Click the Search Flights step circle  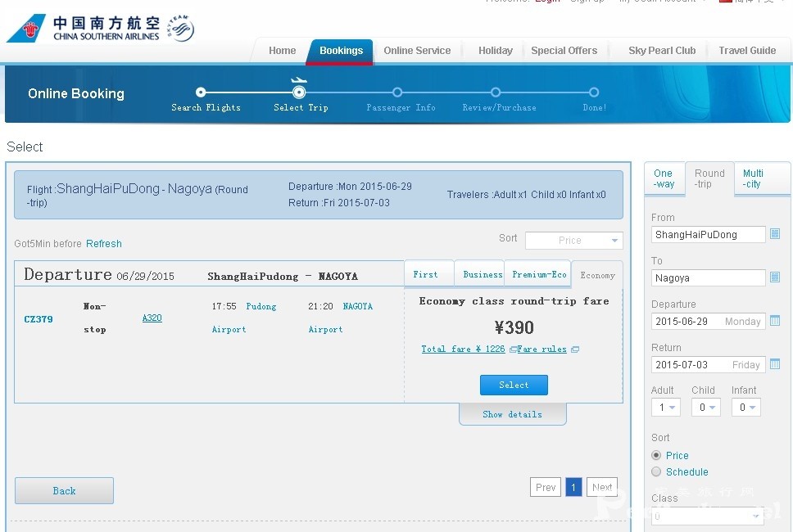tap(201, 92)
